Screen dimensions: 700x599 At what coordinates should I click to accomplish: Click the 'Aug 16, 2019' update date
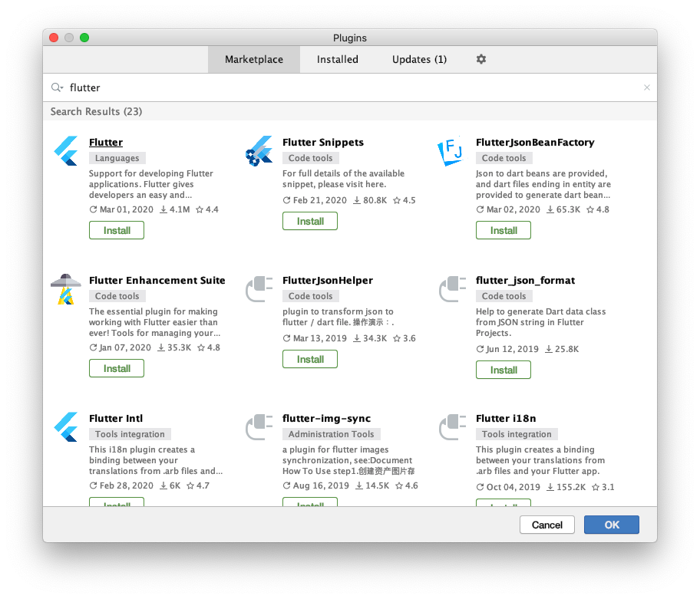316,485
